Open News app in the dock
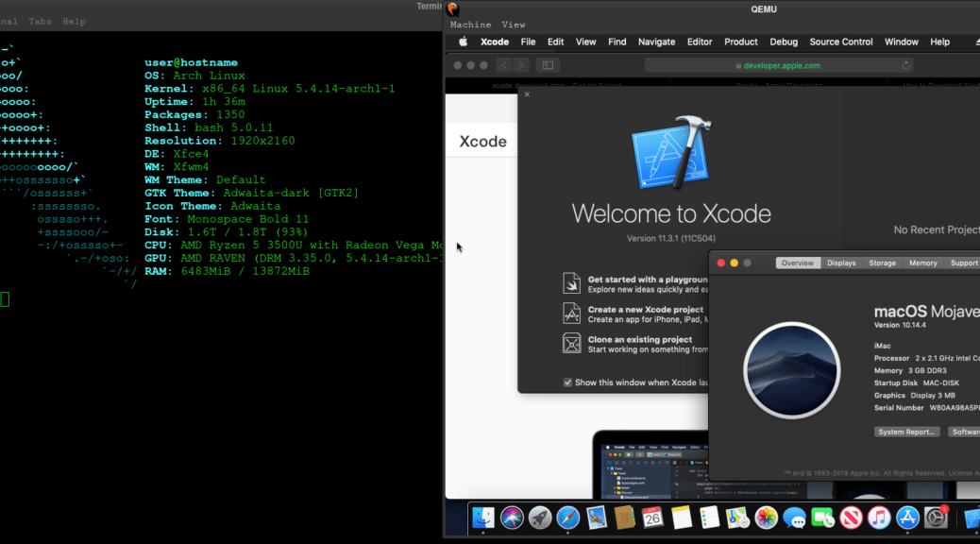 coord(851,518)
